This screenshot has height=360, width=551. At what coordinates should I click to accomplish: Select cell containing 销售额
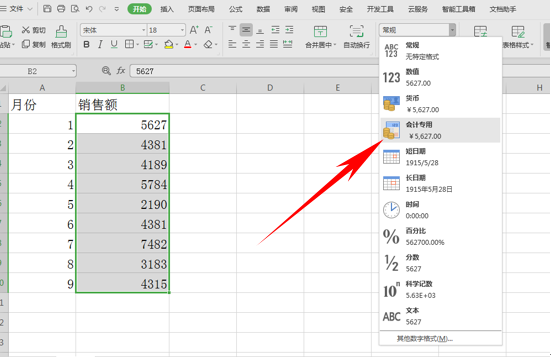122,104
